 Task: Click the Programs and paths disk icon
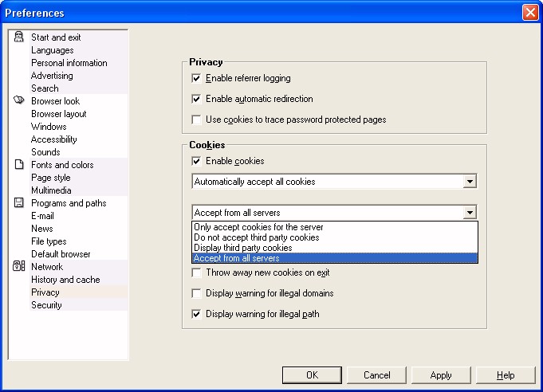click(19, 203)
